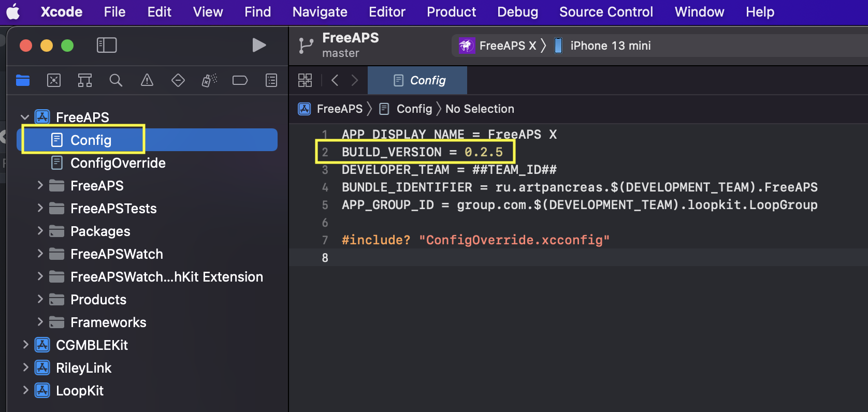Choose the iPhone 13 mini destination
Image resolution: width=868 pixels, height=412 pixels.
coord(603,46)
